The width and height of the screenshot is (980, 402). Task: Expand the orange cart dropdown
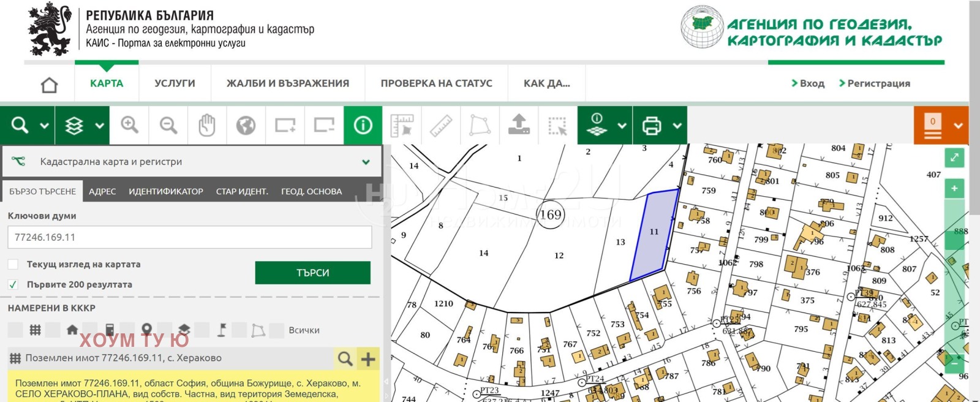tap(958, 126)
